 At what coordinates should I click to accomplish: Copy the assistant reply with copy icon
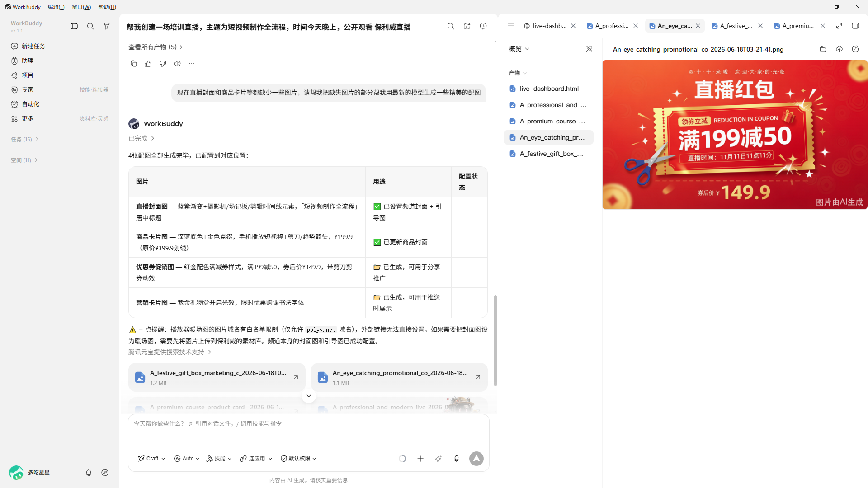(x=134, y=64)
